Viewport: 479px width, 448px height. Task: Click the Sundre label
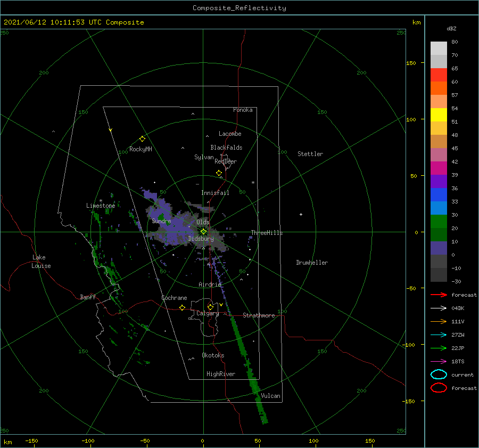(161, 221)
